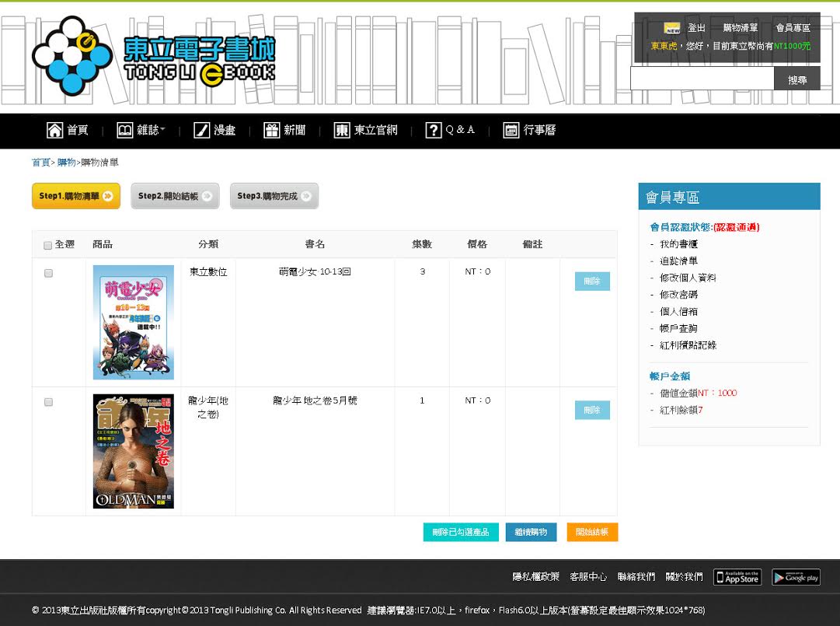840x626 pixels.
Task: Expand the 雜誌 dropdown menu arrow
Action: 163,130
